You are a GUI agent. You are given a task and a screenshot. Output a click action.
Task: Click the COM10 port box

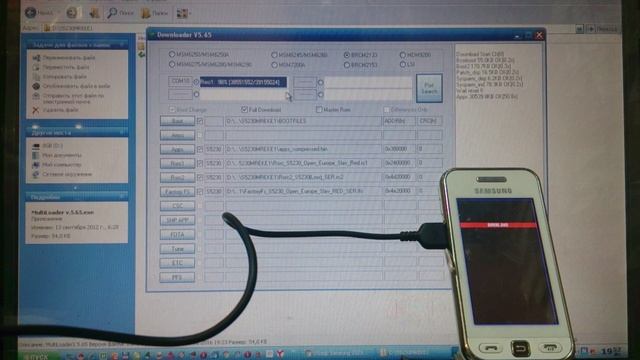tap(180, 81)
